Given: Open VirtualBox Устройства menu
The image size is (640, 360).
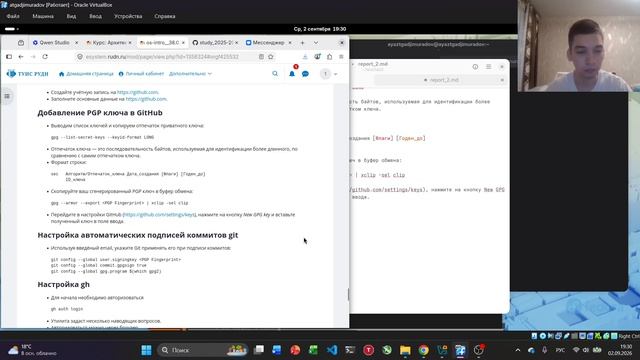Looking at the screenshot, I should 128,16.
